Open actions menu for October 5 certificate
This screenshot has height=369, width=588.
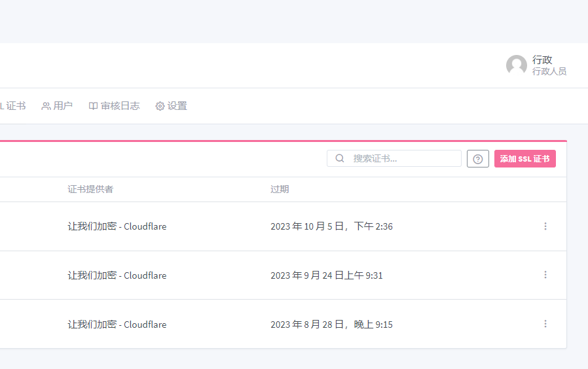pyautogui.click(x=545, y=226)
